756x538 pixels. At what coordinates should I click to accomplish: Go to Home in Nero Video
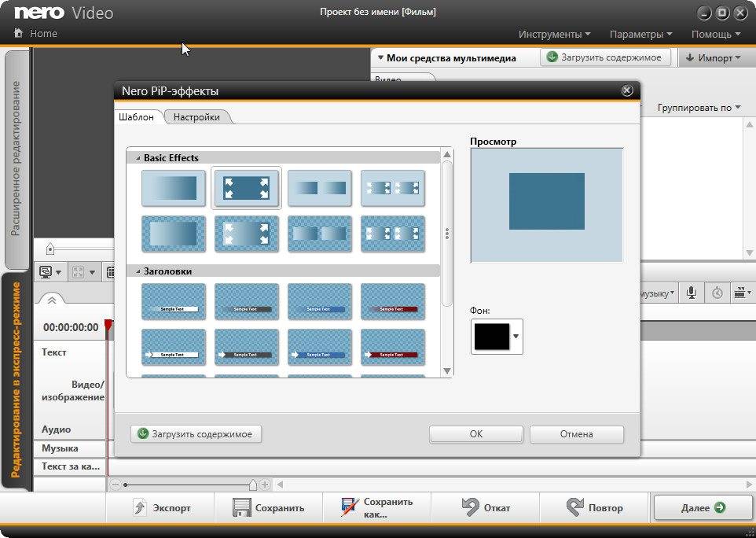36,33
